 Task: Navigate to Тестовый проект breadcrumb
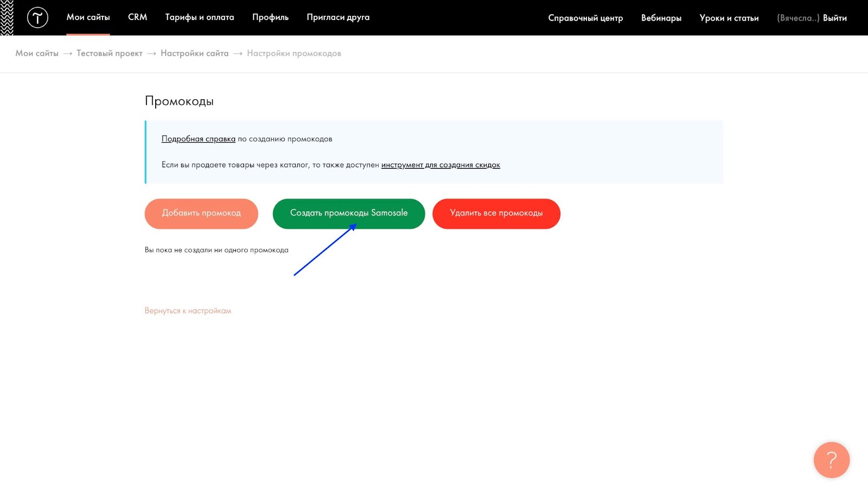pyautogui.click(x=110, y=53)
